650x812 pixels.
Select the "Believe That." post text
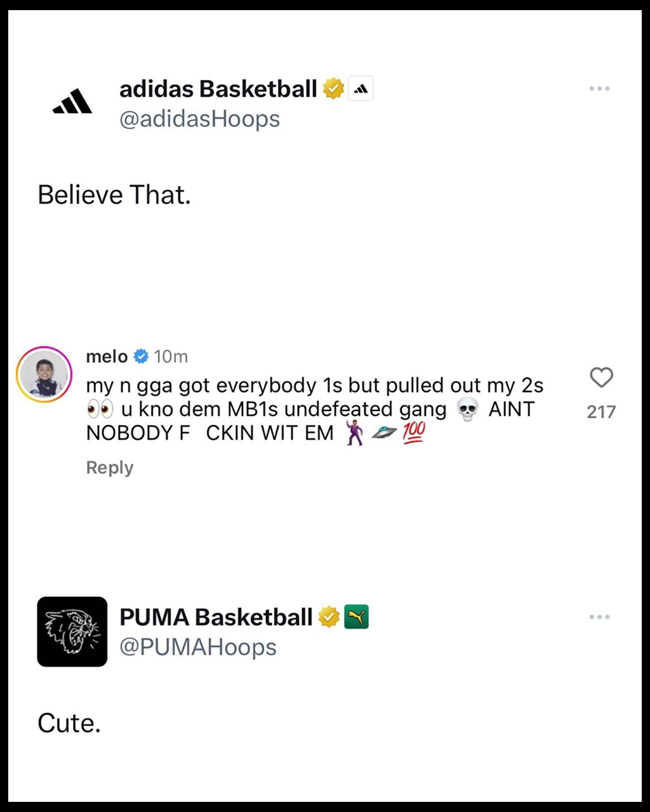114,195
